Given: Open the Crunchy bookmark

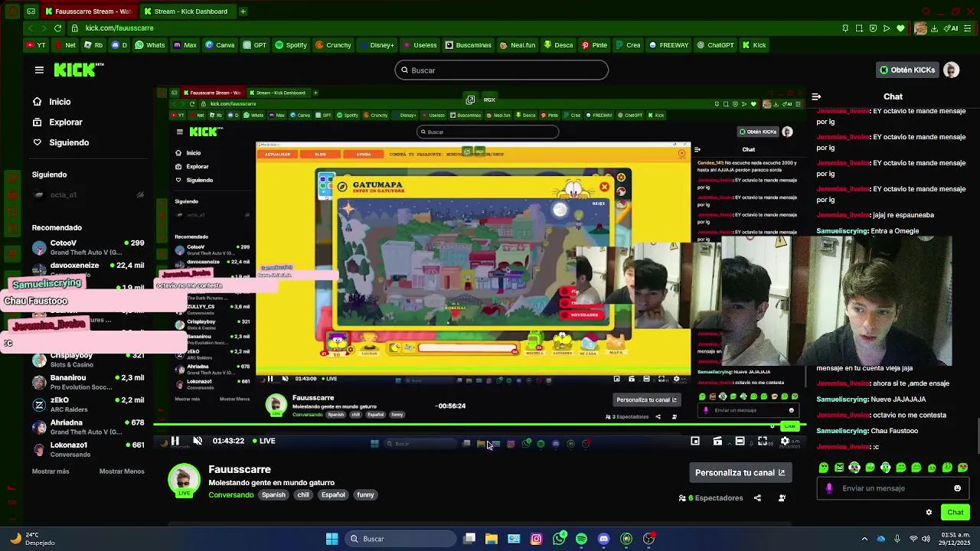Looking at the screenshot, I should pos(333,45).
